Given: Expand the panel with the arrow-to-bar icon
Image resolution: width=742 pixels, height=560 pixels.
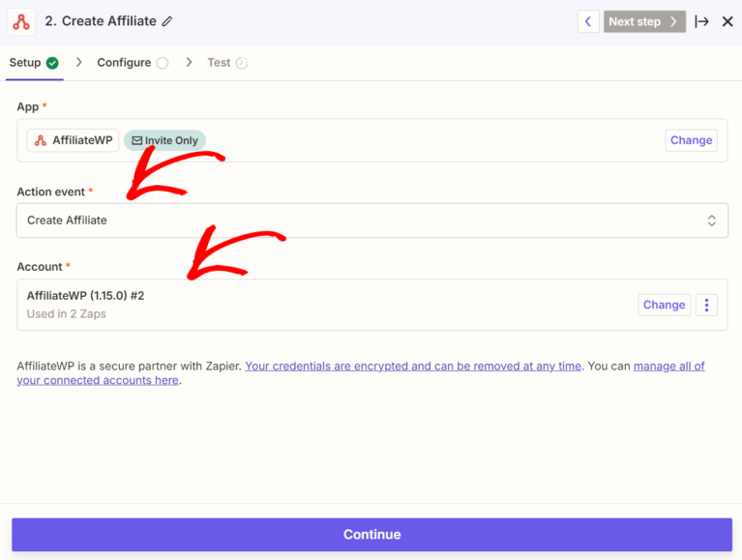Looking at the screenshot, I should [x=701, y=21].
